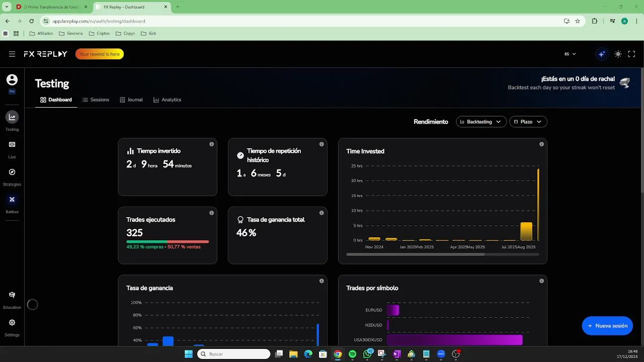Open the ES language dropdown
The width and height of the screenshot is (644, 362).
[x=570, y=54]
